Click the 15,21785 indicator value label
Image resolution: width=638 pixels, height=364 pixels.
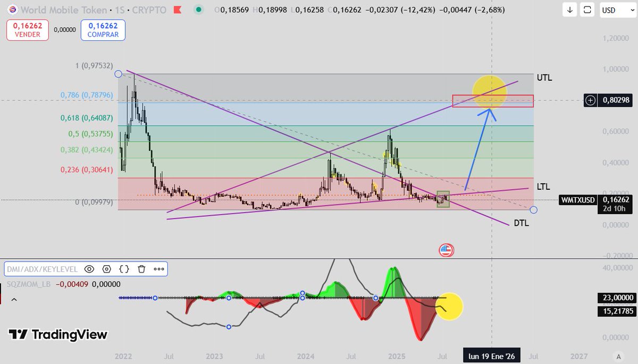point(617,311)
